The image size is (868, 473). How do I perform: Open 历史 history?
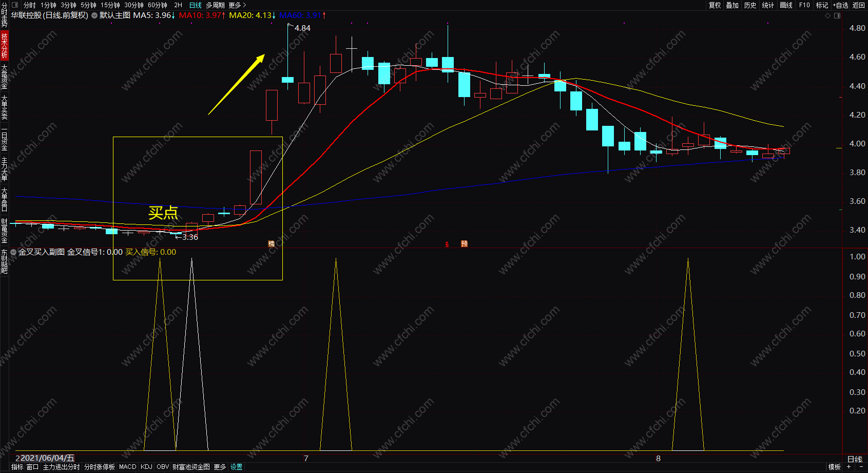tap(750, 5)
